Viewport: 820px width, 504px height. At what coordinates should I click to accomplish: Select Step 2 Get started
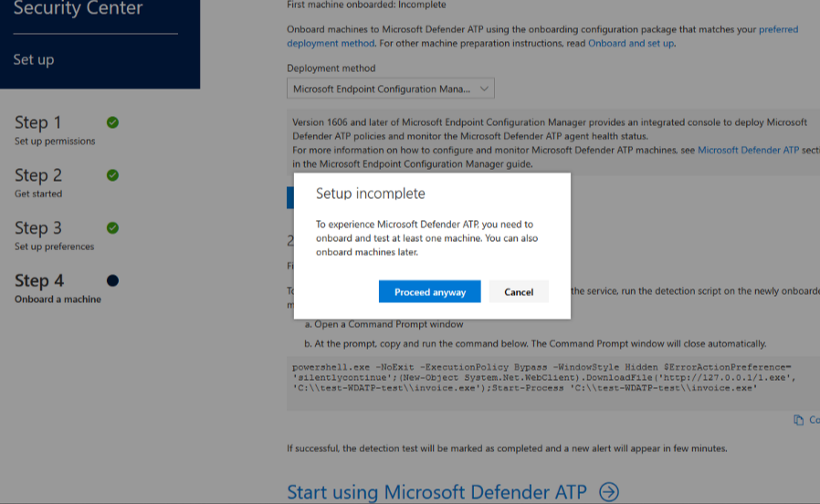(x=38, y=182)
